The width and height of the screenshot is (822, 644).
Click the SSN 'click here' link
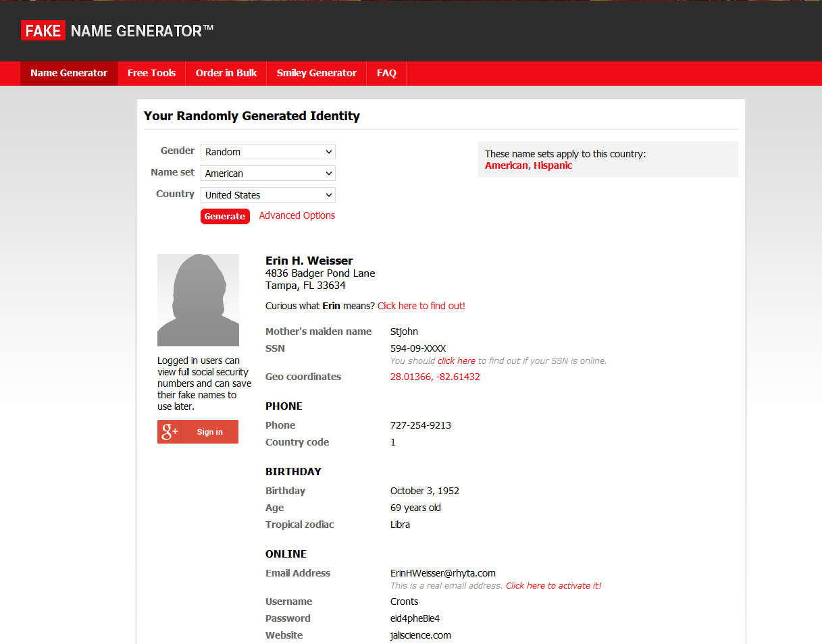click(x=457, y=360)
